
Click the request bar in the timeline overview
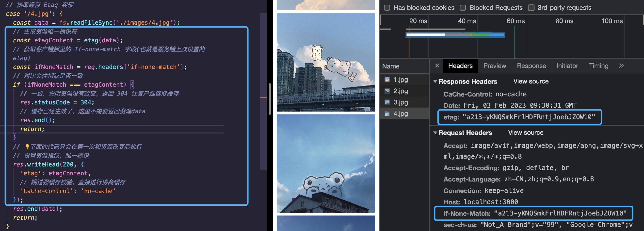[x=455, y=35]
